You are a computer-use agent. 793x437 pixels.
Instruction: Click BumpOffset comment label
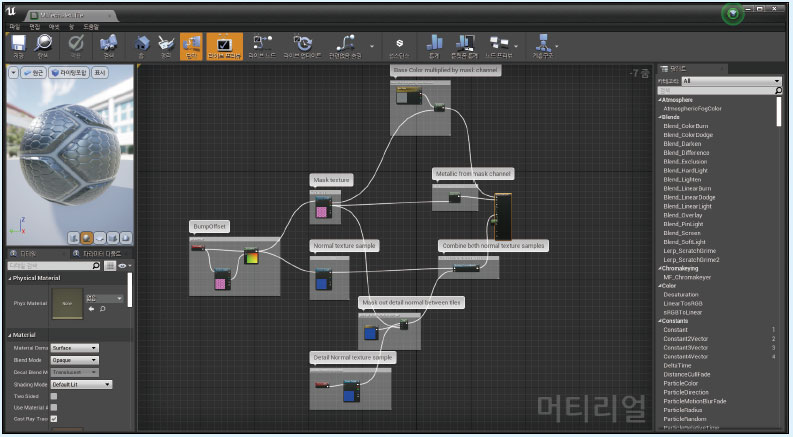point(210,227)
